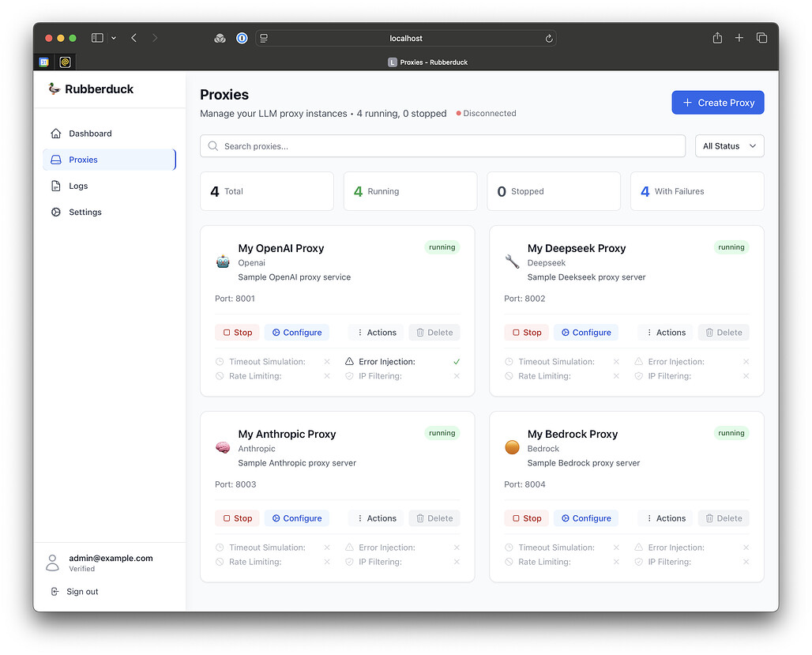Select the Proxies - Rubberduck browser tab
The height and width of the screenshot is (655, 812).
428,62
